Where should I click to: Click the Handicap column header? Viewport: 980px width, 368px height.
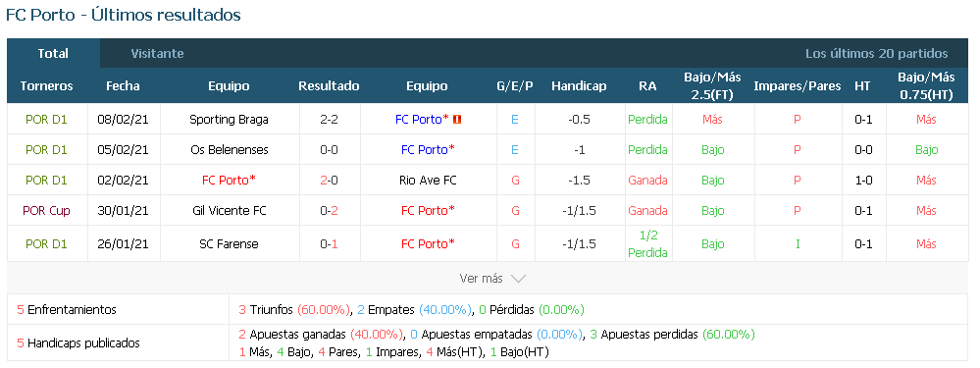click(x=579, y=86)
